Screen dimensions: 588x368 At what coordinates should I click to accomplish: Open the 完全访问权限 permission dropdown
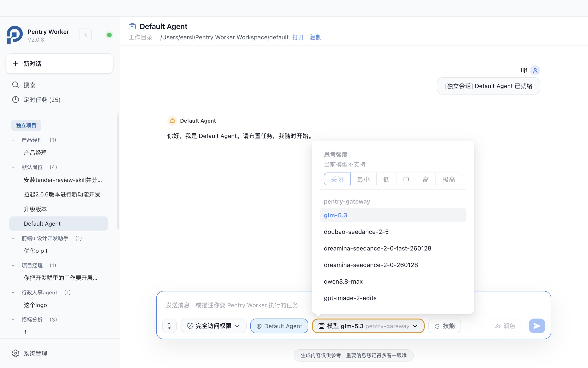pyautogui.click(x=213, y=326)
